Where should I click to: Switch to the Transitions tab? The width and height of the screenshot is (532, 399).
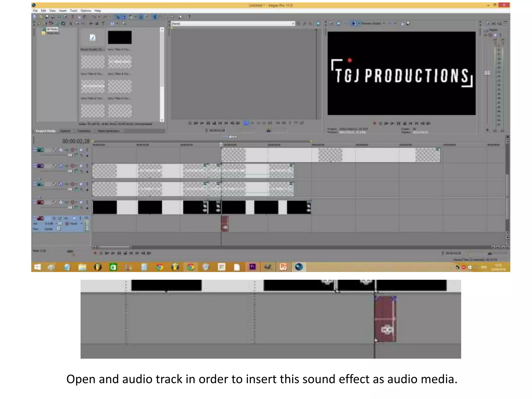point(84,131)
